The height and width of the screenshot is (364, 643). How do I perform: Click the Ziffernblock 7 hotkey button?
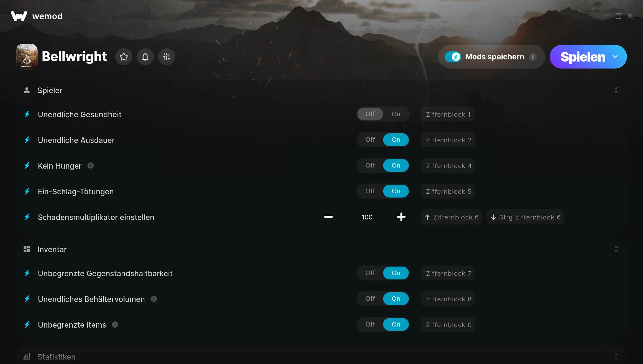[x=448, y=273]
